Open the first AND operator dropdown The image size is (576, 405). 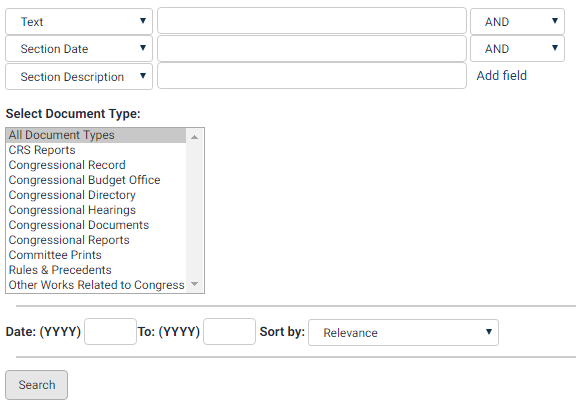pos(517,22)
